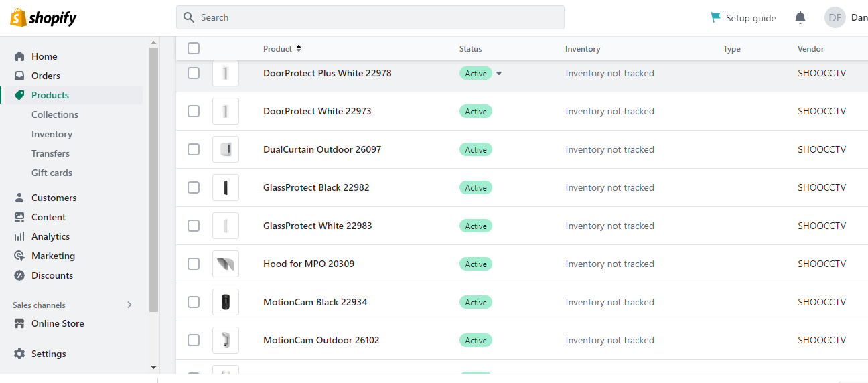Check the DualCurtain Outdoor 26097 checkbox
868x383 pixels.
click(194, 149)
